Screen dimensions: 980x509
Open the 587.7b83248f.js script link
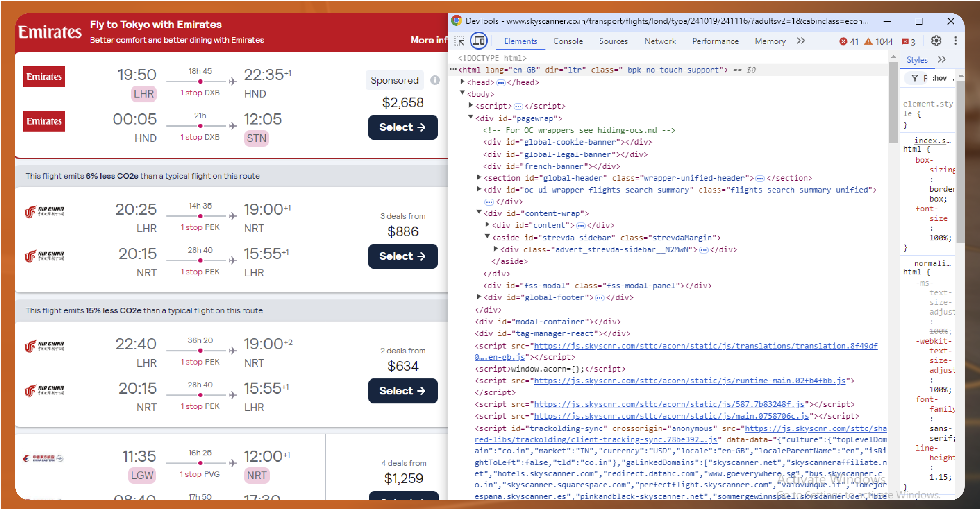click(x=669, y=404)
